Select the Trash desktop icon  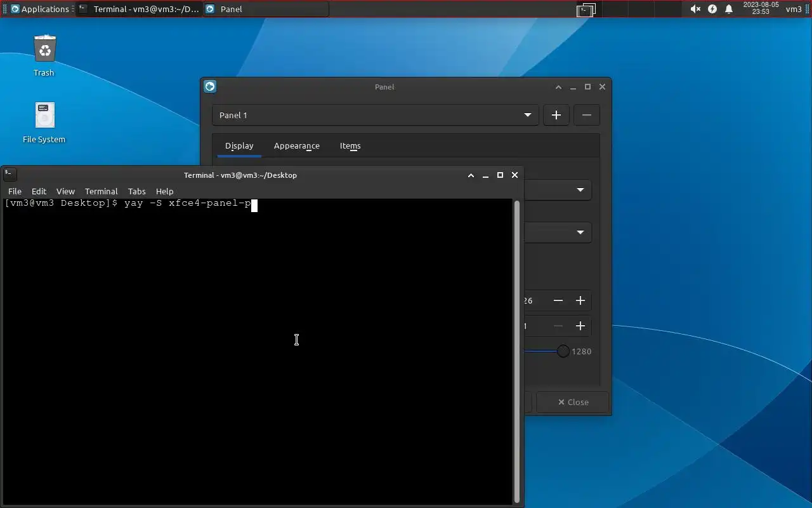coord(44,56)
